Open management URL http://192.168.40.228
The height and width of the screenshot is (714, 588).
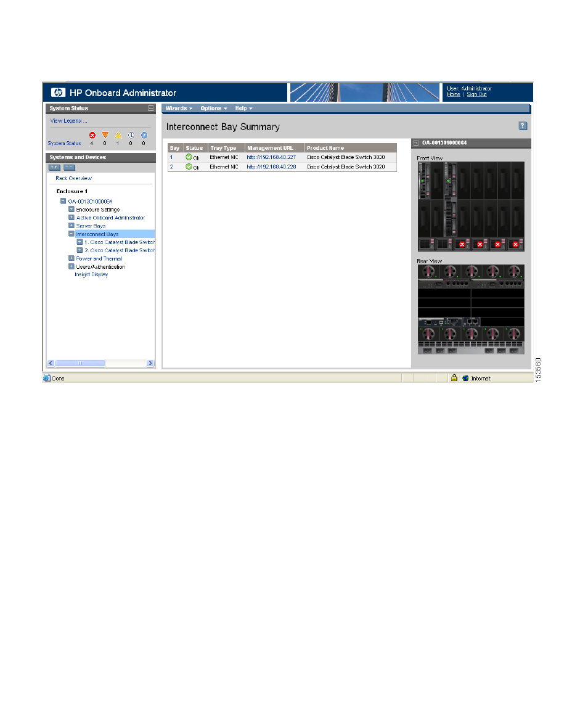tap(271, 166)
